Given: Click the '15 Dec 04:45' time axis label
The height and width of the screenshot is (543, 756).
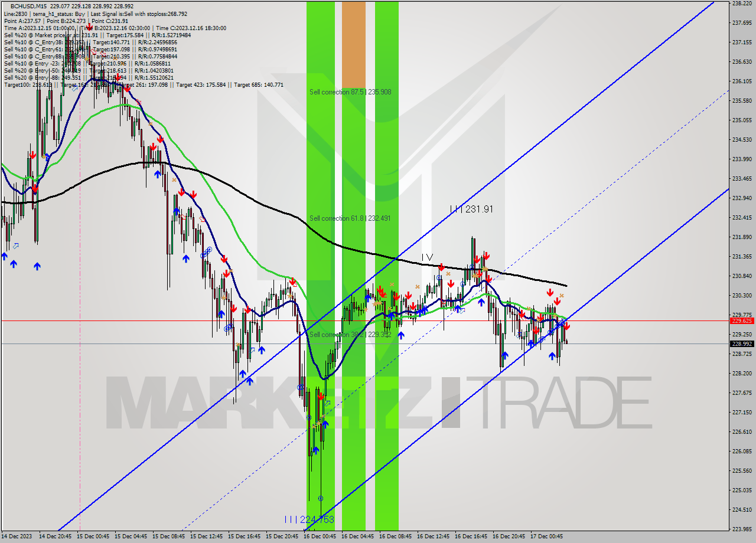Looking at the screenshot, I should click(x=131, y=537).
